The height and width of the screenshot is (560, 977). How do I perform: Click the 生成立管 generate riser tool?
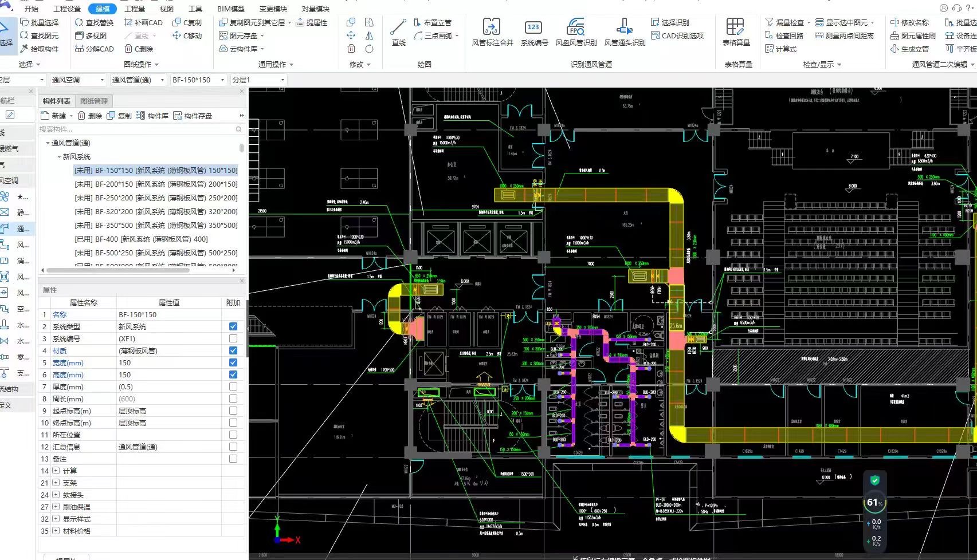tap(909, 49)
